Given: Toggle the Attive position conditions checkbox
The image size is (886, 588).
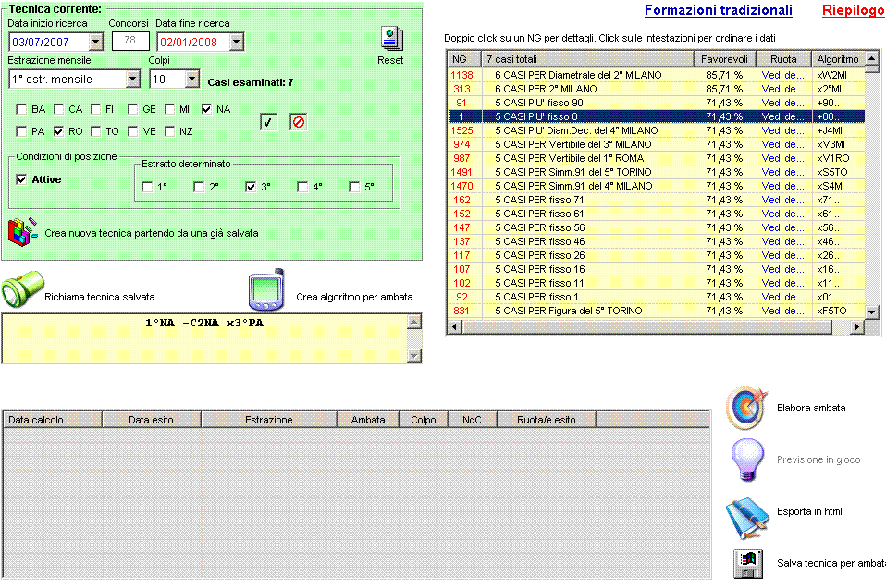Looking at the screenshot, I should tap(21, 179).
